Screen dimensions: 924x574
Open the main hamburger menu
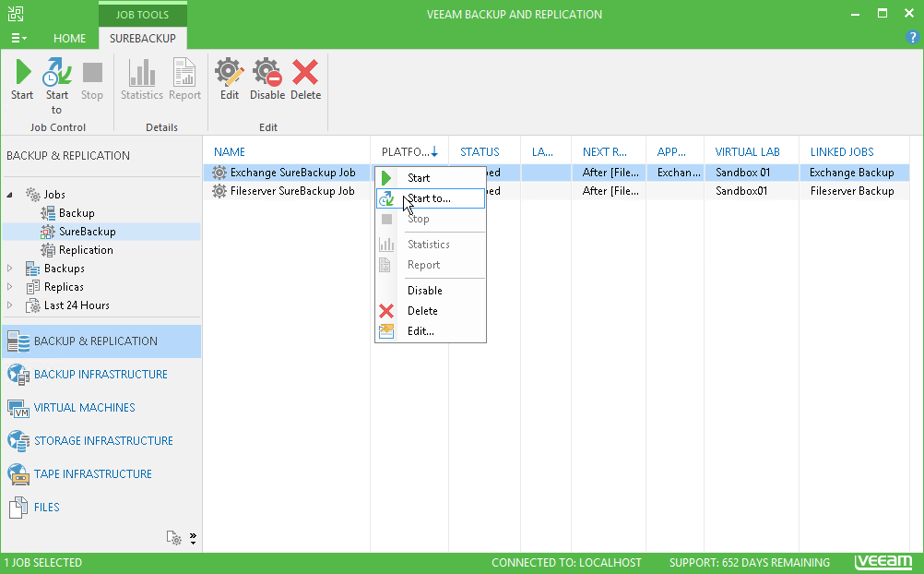pos(18,38)
